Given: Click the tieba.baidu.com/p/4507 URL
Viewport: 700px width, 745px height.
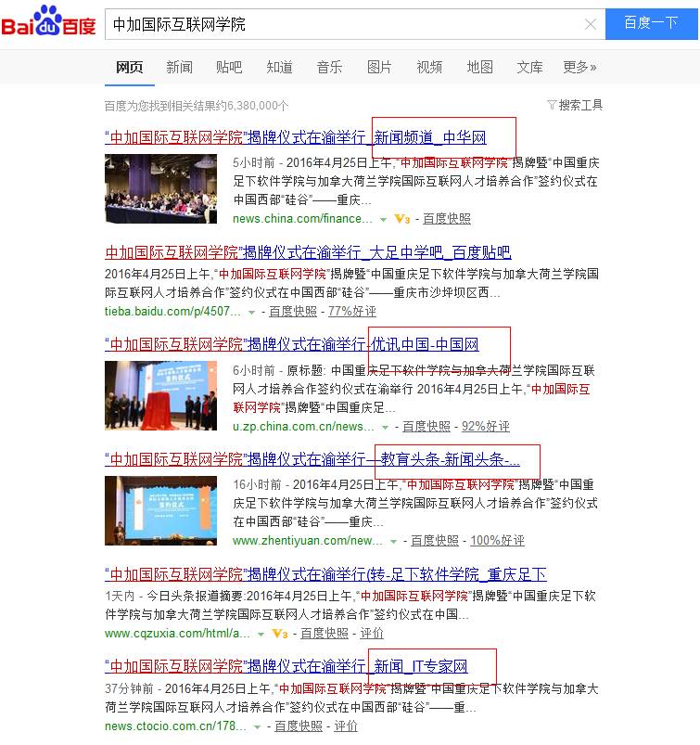Looking at the screenshot, I should [x=172, y=311].
